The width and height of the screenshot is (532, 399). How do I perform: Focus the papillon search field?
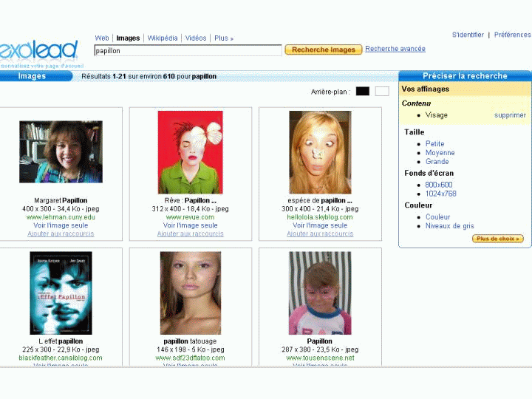coord(188,50)
